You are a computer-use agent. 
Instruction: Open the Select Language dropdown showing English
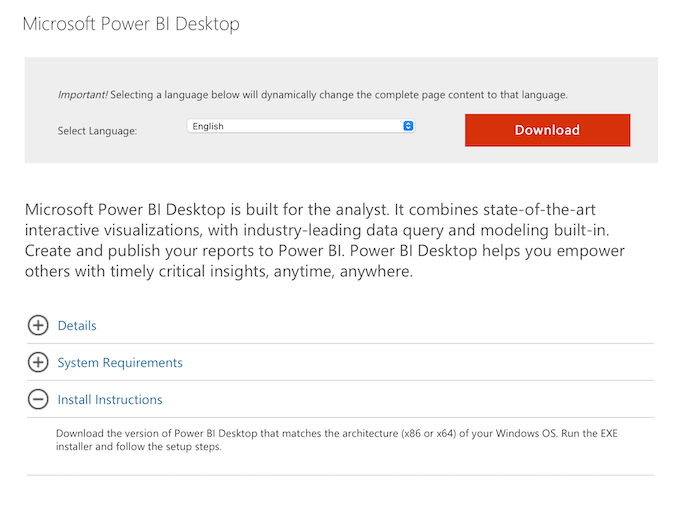[301, 126]
